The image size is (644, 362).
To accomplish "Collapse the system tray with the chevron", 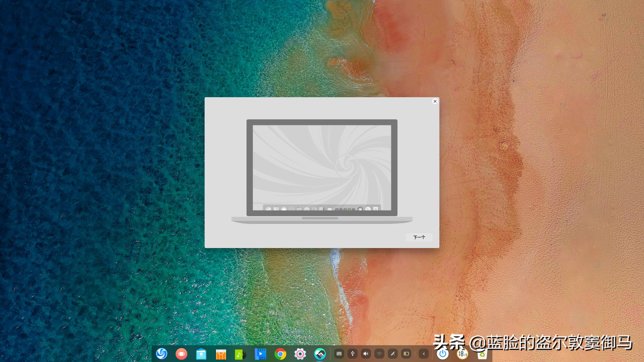I will pyautogui.click(x=424, y=354).
